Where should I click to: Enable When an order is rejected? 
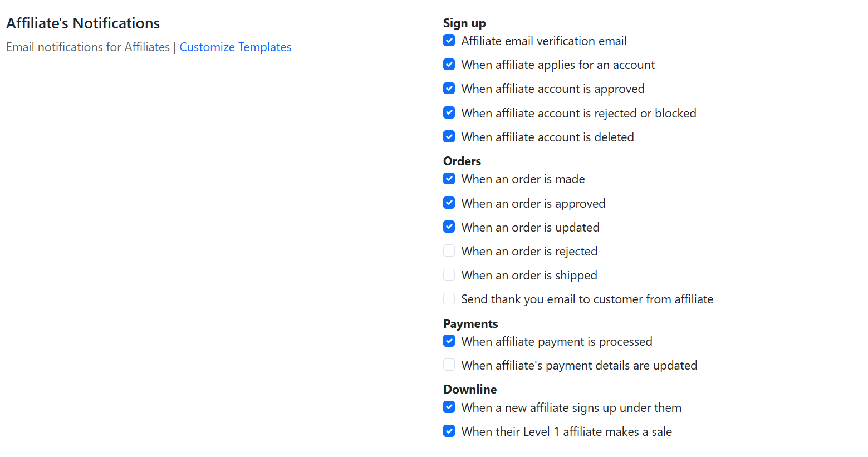449,251
